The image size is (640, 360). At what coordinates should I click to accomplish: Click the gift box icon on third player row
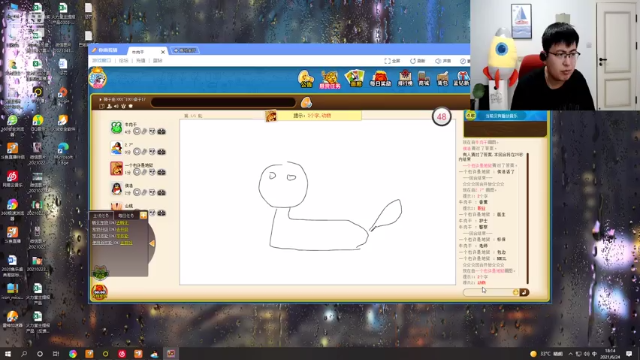pyautogui.click(x=162, y=172)
